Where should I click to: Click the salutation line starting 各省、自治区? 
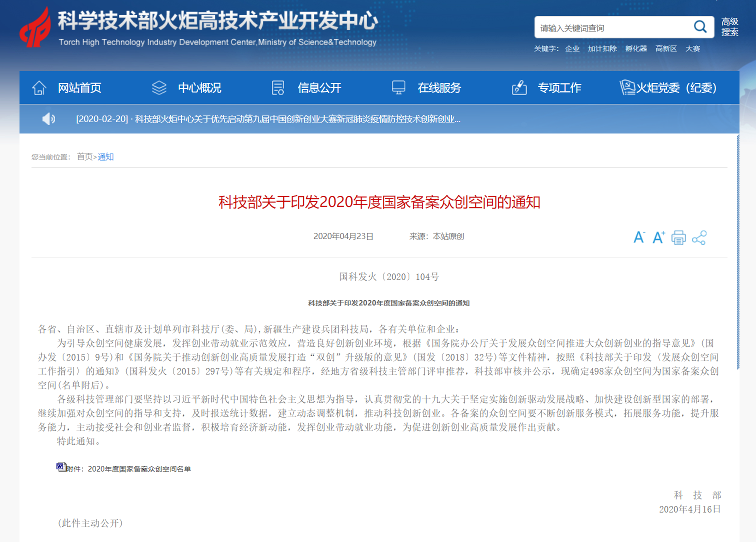click(249, 329)
